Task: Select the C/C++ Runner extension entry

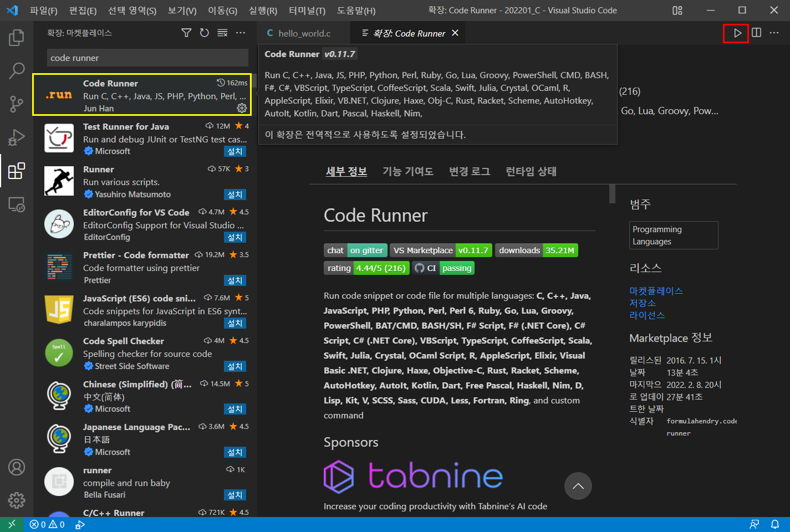Action: click(x=142, y=512)
